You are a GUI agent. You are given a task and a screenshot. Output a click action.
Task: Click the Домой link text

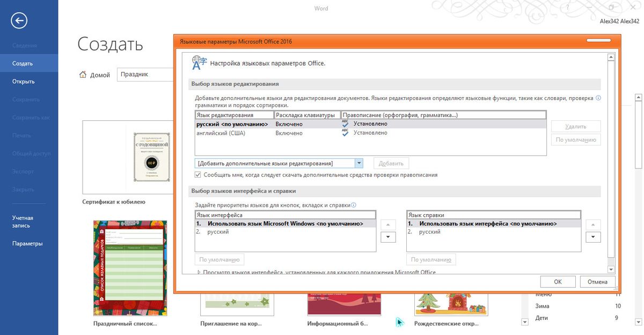(x=100, y=75)
